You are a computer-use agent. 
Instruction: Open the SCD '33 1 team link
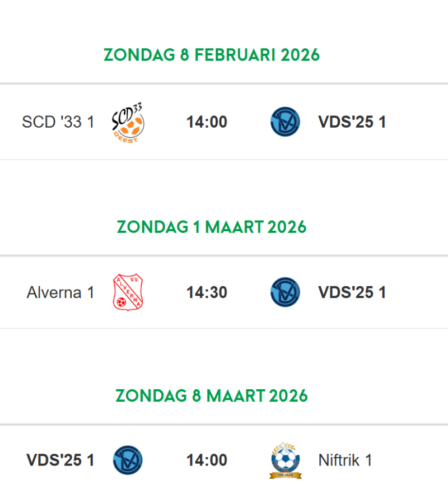pos(58,122)
